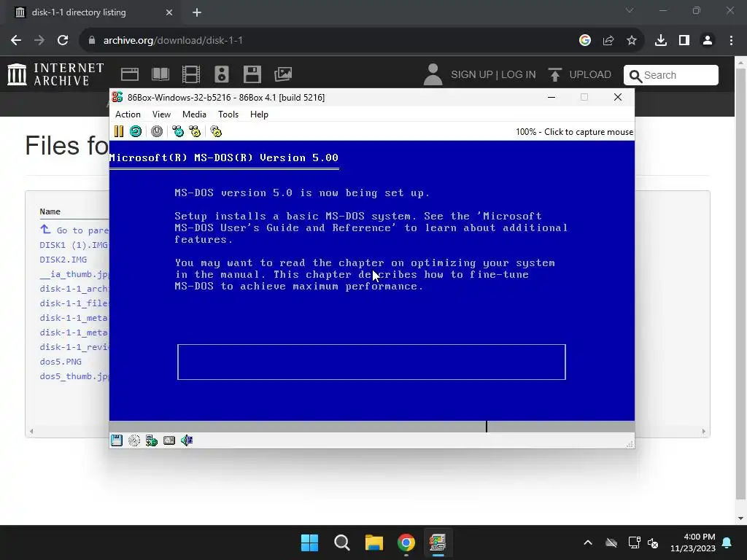Click the listing's right scroll arrow
Image resolution: width=747 pixels, height=560 pixels.
(x=704, y=432)
